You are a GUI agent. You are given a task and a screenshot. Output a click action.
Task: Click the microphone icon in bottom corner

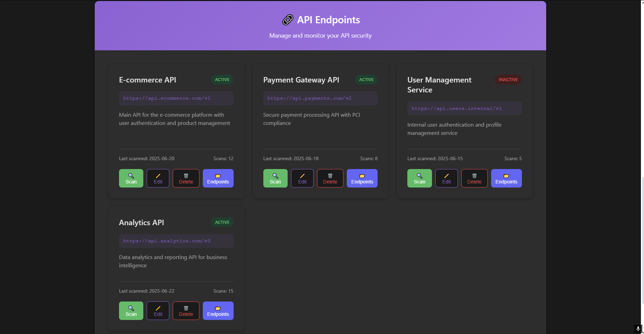pos(638,329)
